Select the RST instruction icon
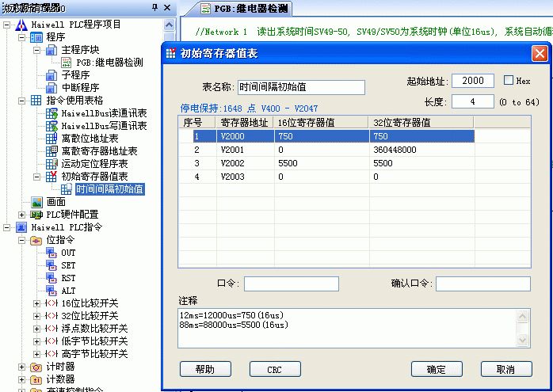Screen dimensions: 553x392 click(51, 278)
